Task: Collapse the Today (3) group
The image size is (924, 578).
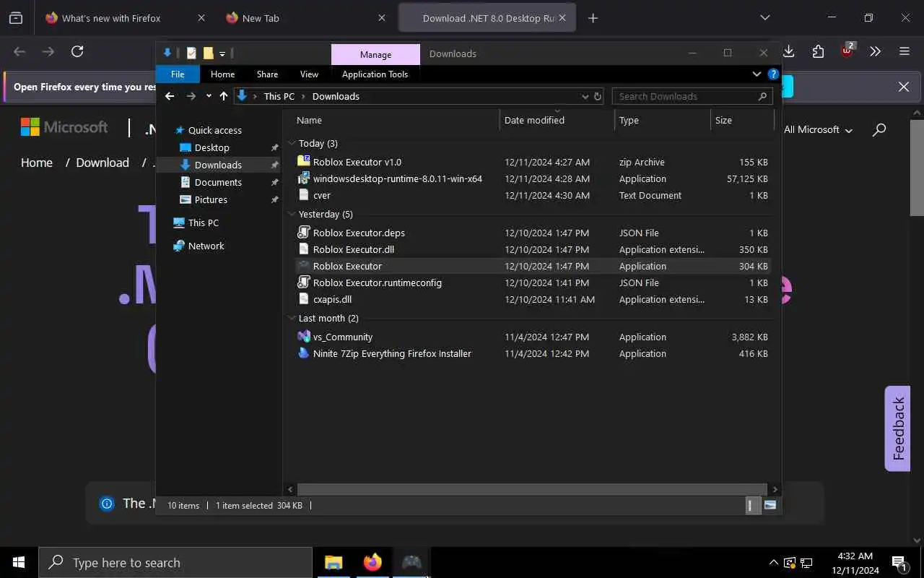Action: [x=292, y=143]
